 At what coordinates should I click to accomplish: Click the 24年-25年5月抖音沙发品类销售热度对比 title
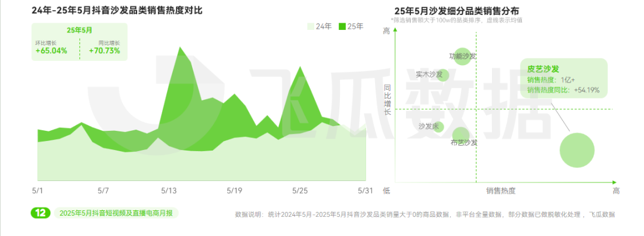[x=117, y=10]
